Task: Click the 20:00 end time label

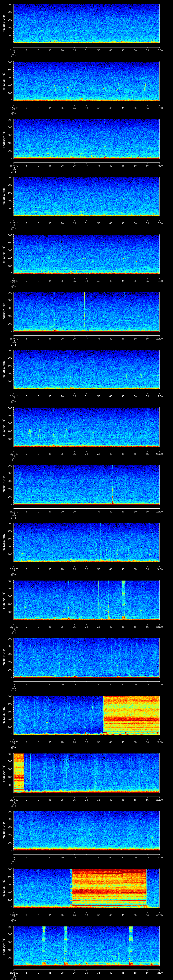Action: coord(160,339)
